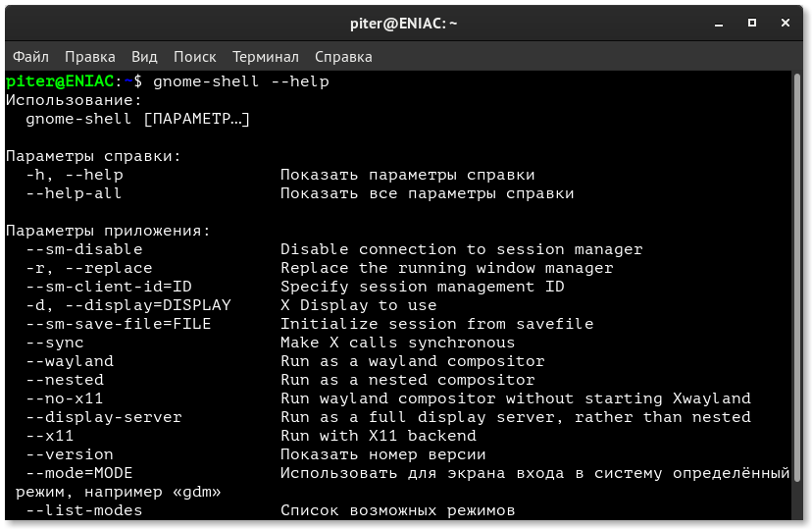
Task: Open the Справка menu
Action: pyautogui.click(x=343, y=57)
